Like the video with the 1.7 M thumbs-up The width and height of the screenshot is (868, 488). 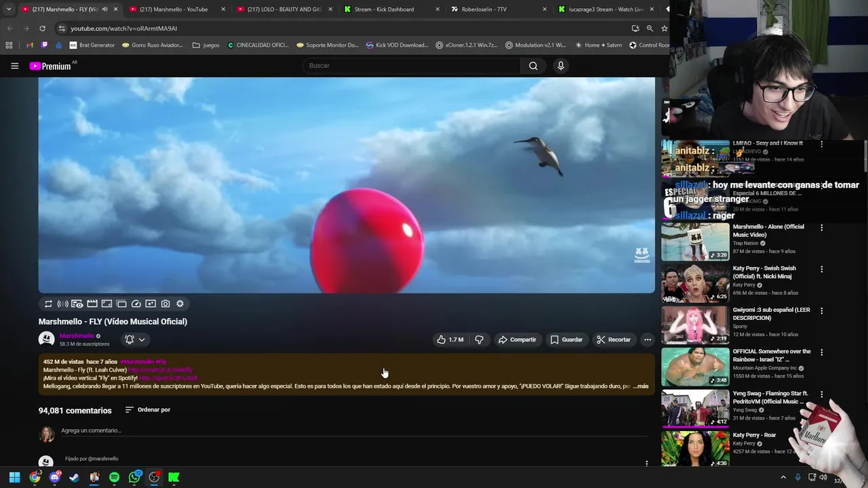click(x=450, y=340)
